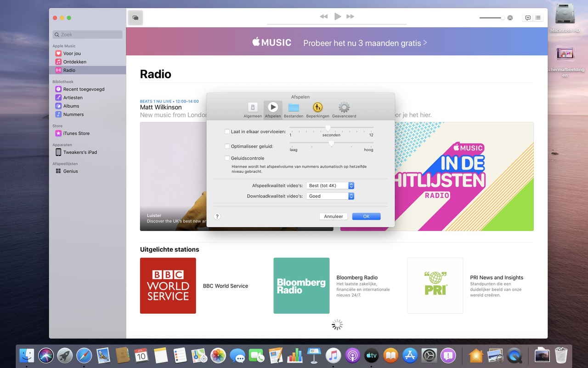The height and width of the screenshot is (368, 588).
Task: Open Safari from the Dock
Action: tap(84, 356)
